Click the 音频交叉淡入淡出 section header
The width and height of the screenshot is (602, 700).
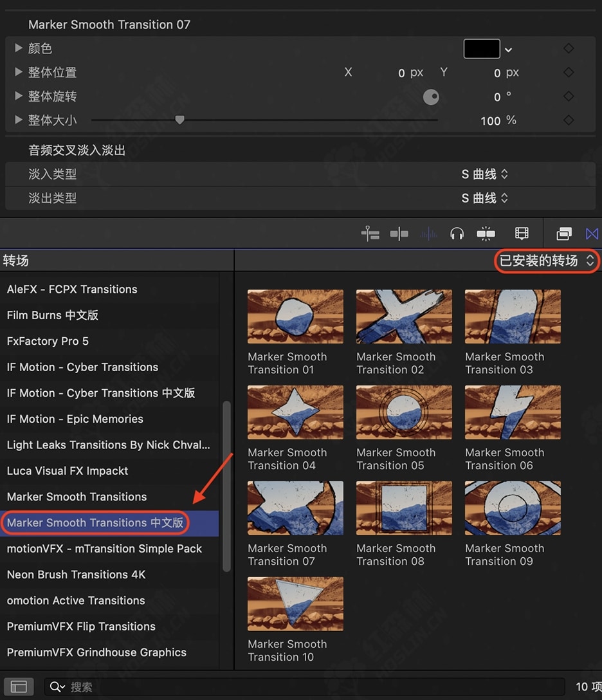[77, 151]
